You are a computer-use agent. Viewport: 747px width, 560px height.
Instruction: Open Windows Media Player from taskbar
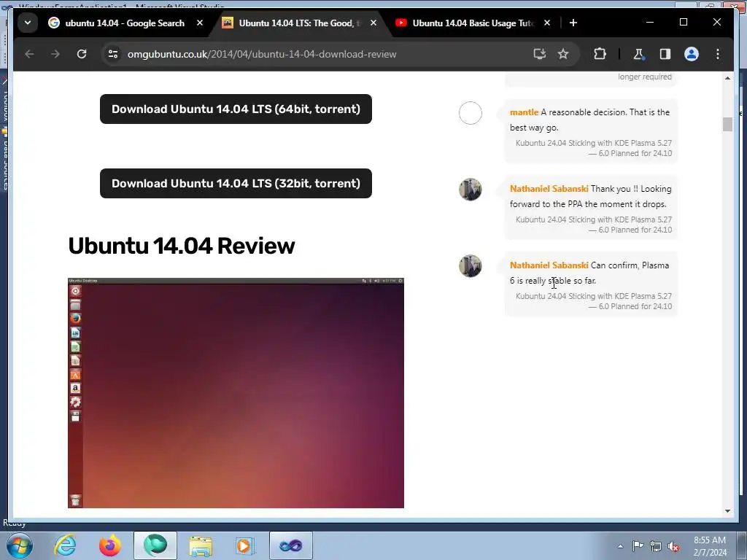pyautogui.click(x=245, y=545)
